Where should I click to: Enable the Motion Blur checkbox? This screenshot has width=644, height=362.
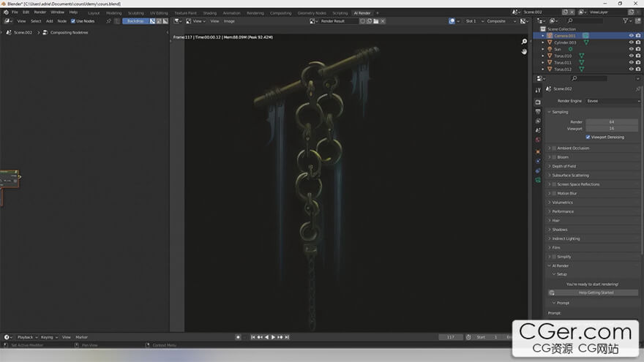pyautogui.click(x=554, y=193)
